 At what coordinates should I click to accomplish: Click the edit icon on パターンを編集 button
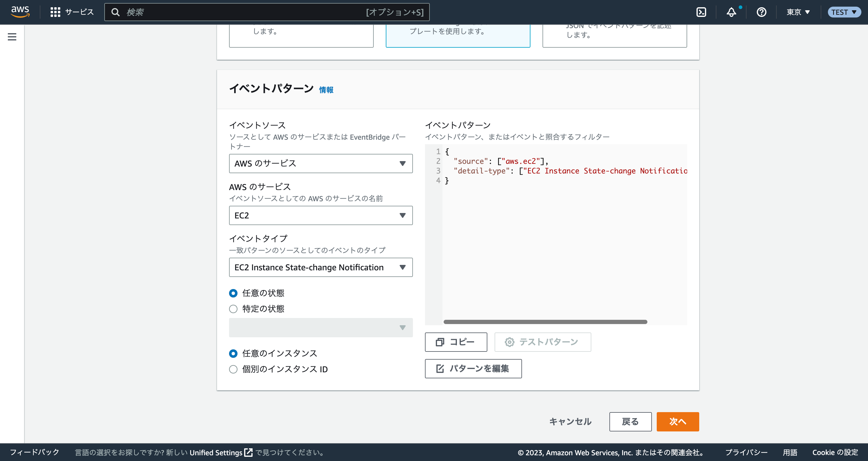pos(440,368)
